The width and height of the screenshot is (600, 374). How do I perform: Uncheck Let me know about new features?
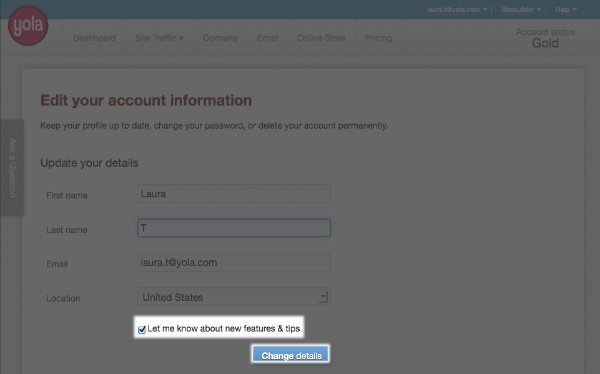pyautogui.click(x=142, y=329)
